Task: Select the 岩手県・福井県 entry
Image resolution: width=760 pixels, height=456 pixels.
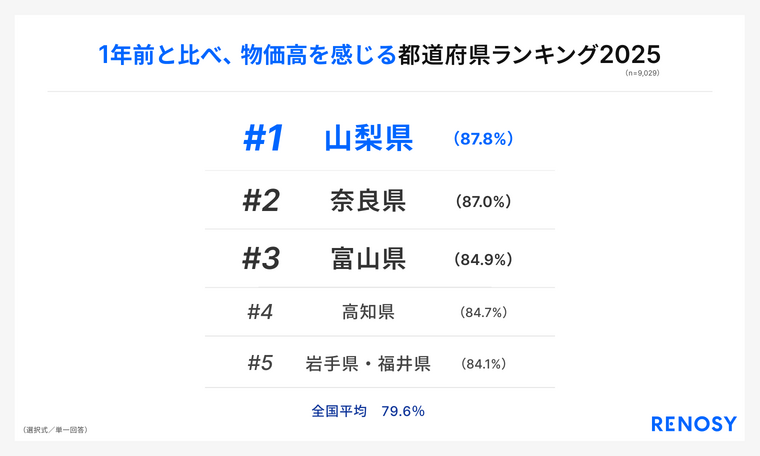Action: pos(368,363)
